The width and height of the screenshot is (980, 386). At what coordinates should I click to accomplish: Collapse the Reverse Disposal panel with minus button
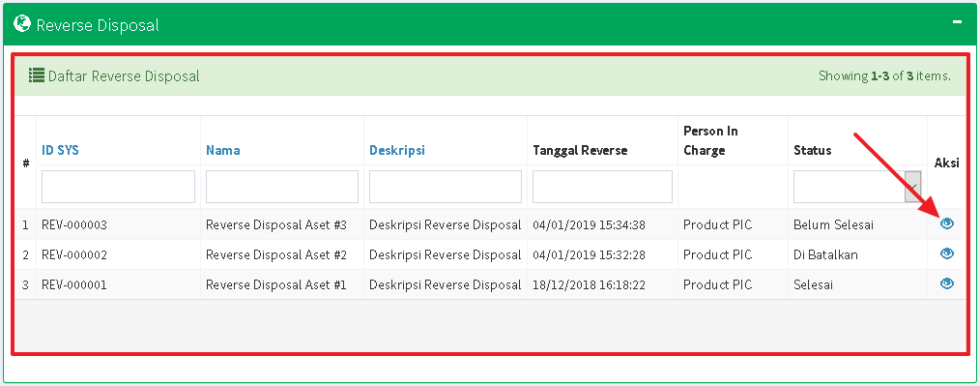(x=957, y=22)
